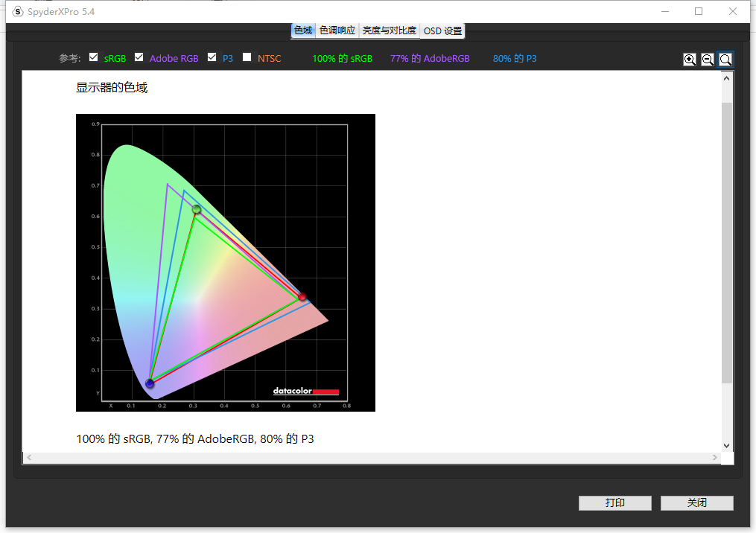Maximize the SpyderXPro window

click(x=698, y=11)
